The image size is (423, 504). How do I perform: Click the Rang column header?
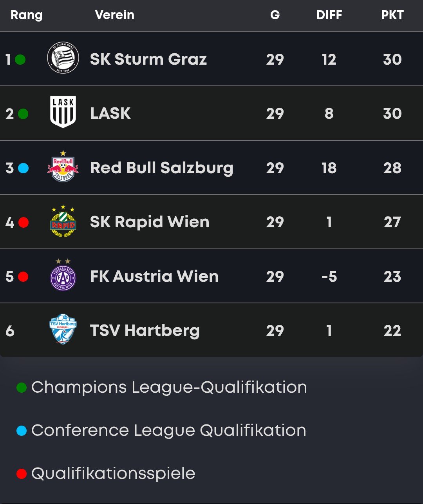[26, 15]
